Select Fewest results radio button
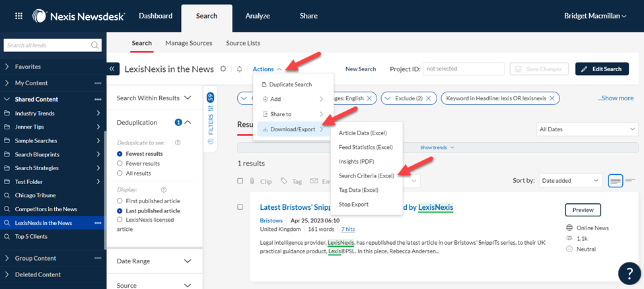This screenshot has width=644, height=289. (x=120, y=154)
